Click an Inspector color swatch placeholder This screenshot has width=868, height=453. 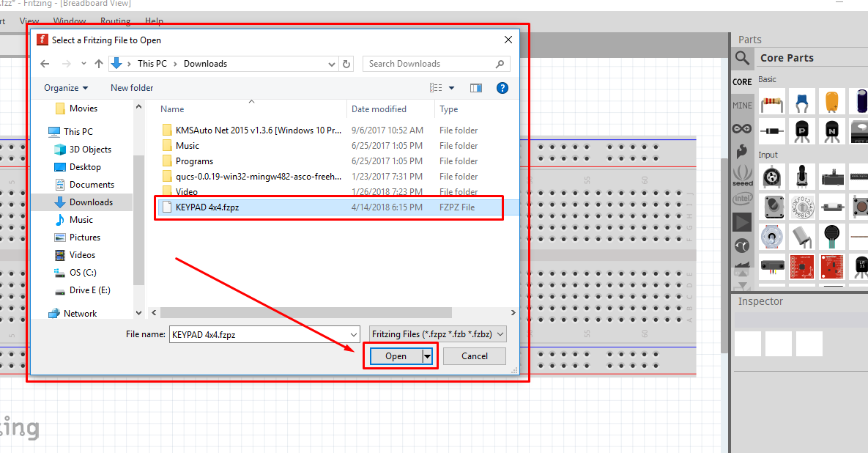click(x=747, y=344)
